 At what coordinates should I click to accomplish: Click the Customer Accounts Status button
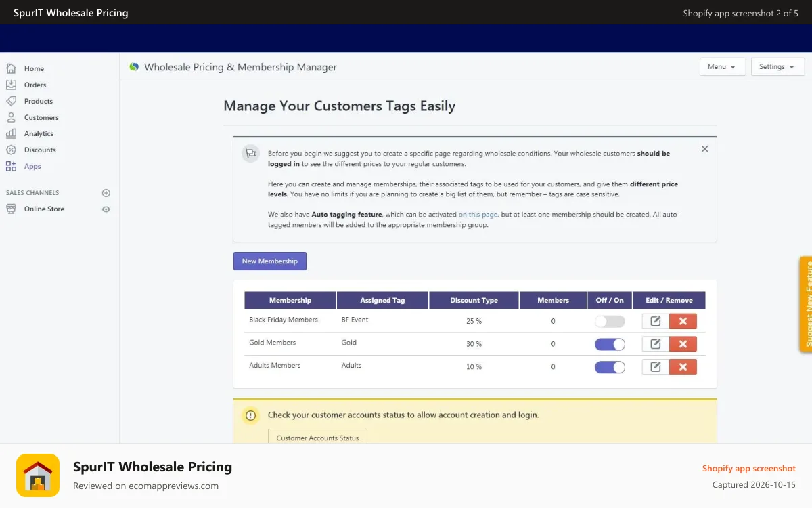pos(317,438)
